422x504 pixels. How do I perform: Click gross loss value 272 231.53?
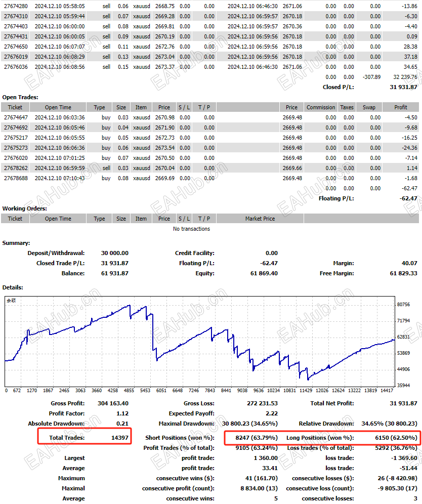coord(262,403)
